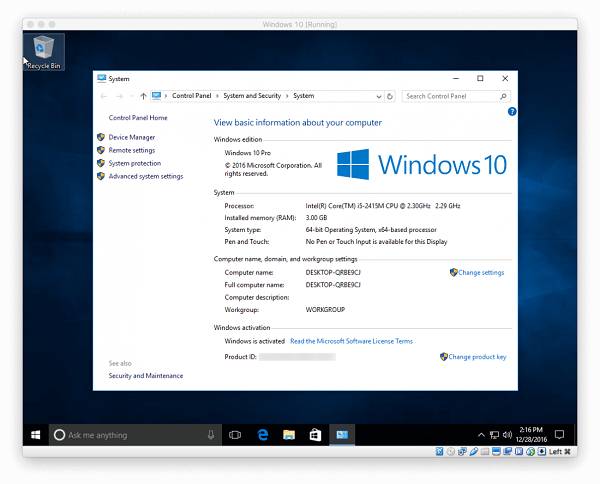The image size is (600, 484).
Task: Click the WORKGROUP value
Action: pyautogui.click(x=325, y=310)
